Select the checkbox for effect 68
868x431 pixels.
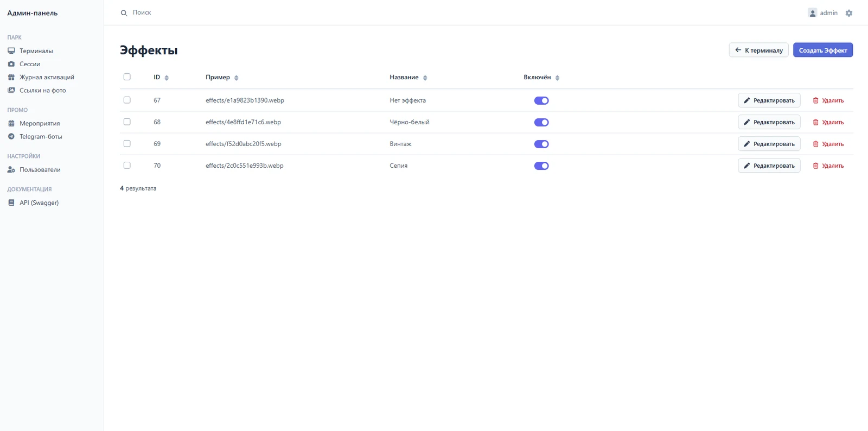(127, 122)
